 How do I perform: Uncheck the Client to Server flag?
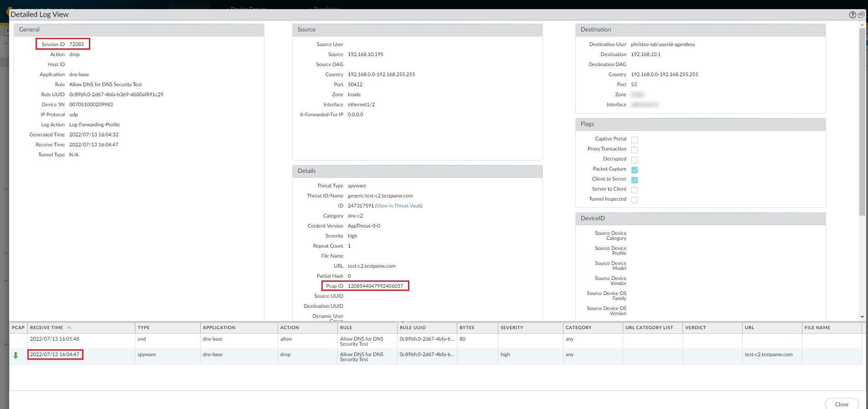(x=635, y=180)
